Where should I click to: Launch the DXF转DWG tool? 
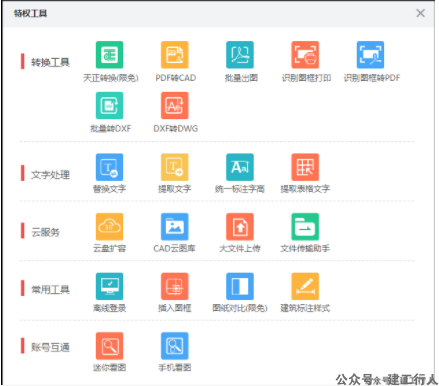coord(175,106)
